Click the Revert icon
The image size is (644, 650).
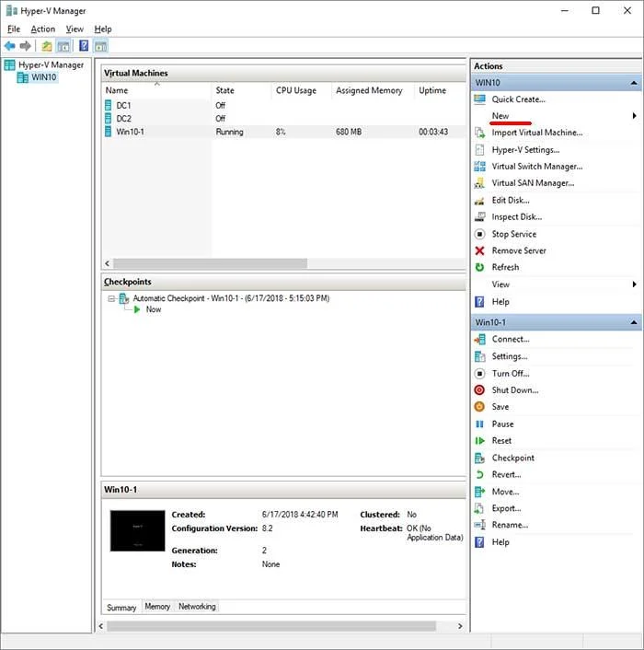(479, 475)
